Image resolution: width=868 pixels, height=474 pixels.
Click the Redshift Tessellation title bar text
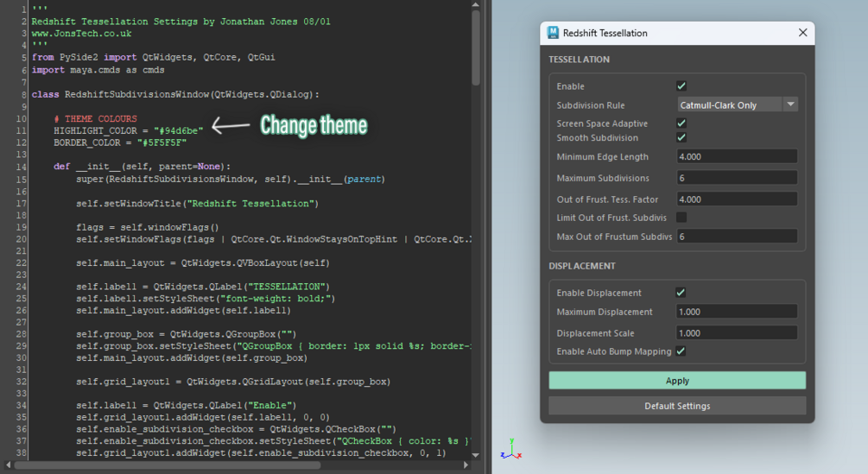pyautogui.click(x=605, y=33)
